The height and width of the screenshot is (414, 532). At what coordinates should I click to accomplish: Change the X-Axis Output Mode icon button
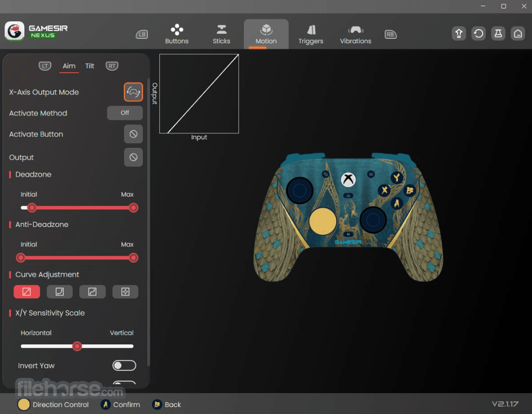point(133,92)
